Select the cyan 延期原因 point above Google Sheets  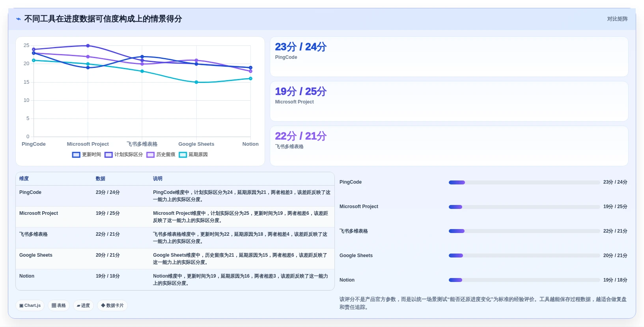196,82
